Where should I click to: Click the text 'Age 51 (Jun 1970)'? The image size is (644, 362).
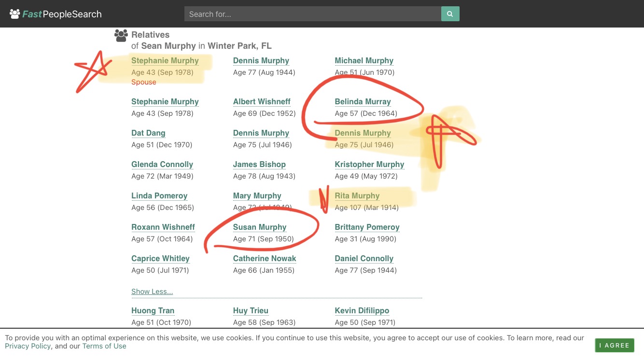coord(365,72)
